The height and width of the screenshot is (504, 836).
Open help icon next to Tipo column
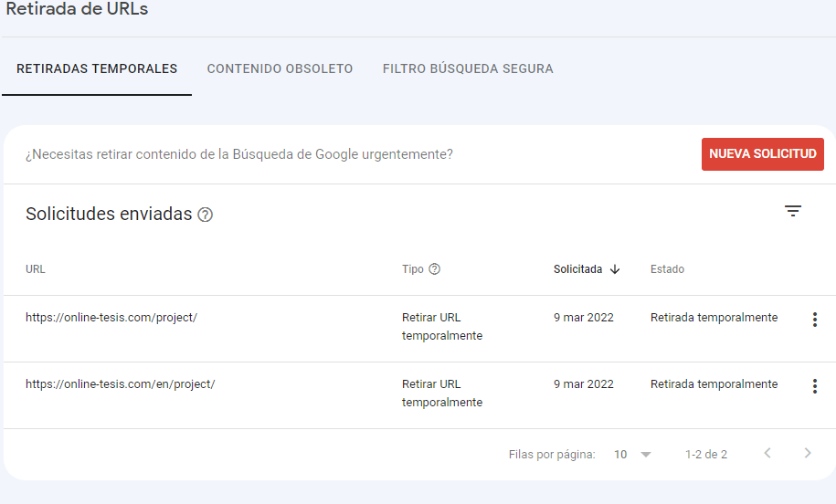tap(435, 269)
